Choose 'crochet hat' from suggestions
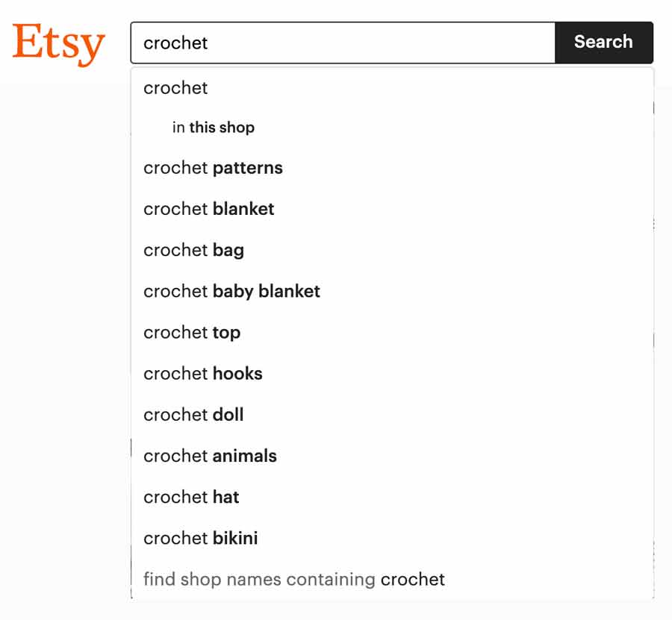 392,496
